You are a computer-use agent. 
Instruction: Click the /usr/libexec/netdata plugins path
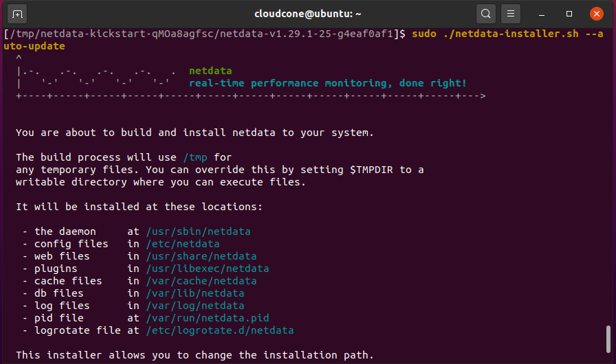tap(208, 269)
